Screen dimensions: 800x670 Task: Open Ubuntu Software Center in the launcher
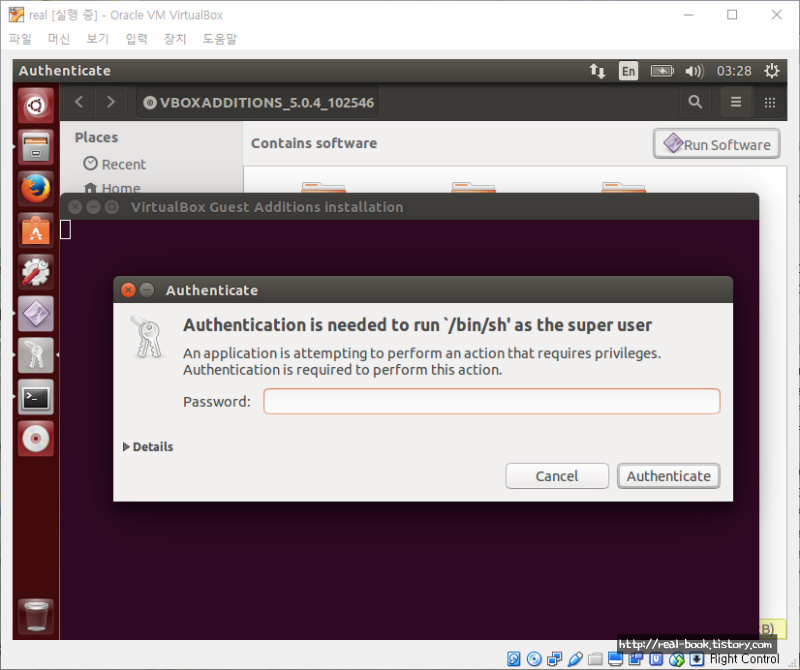tap(36, 231)
